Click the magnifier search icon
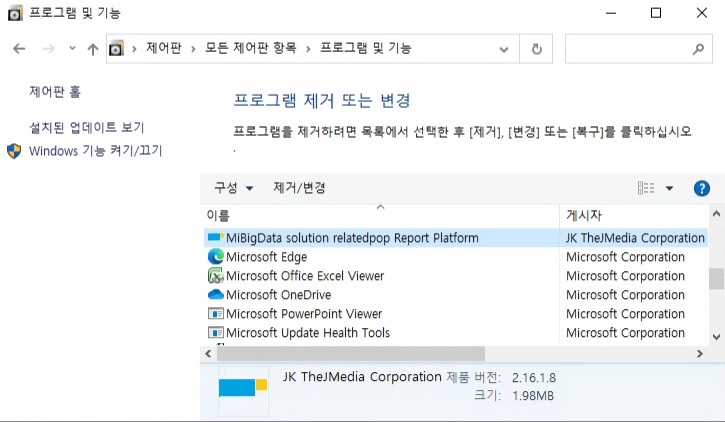Image resolution: width=725 pixels, height=422 pixels. pos(698,49)
